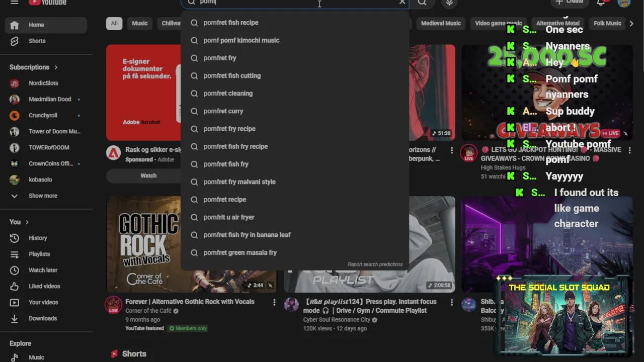Open High Stakes Hugs channel link
644x362 pixels.
click(503, 168)
